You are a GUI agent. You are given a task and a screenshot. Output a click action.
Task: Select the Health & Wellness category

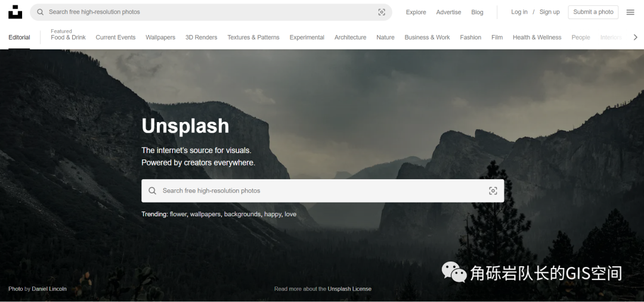[537, 38]
